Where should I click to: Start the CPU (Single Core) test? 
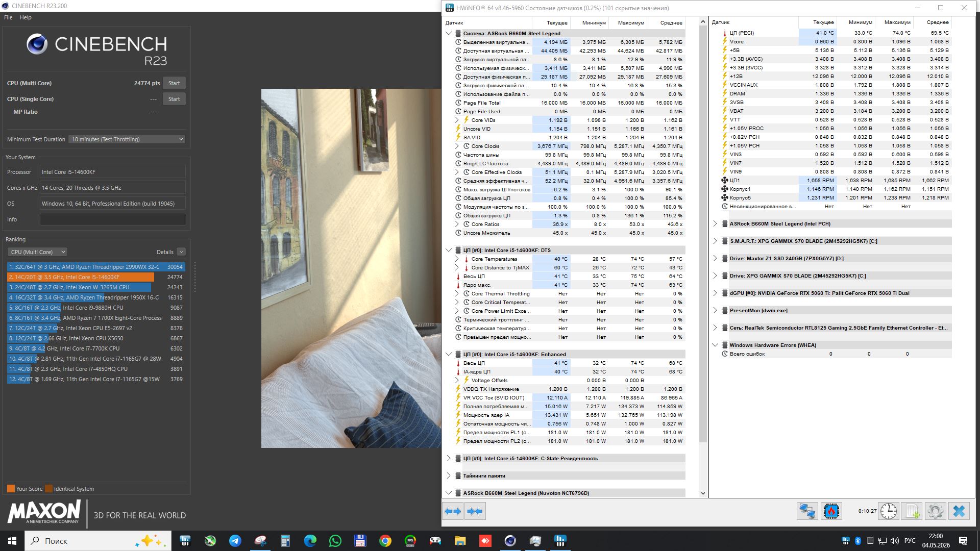coord(174,99)
